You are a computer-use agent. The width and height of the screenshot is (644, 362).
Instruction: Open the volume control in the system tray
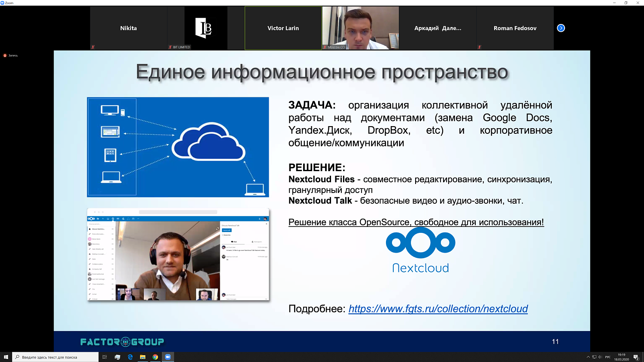click(600, 357)
